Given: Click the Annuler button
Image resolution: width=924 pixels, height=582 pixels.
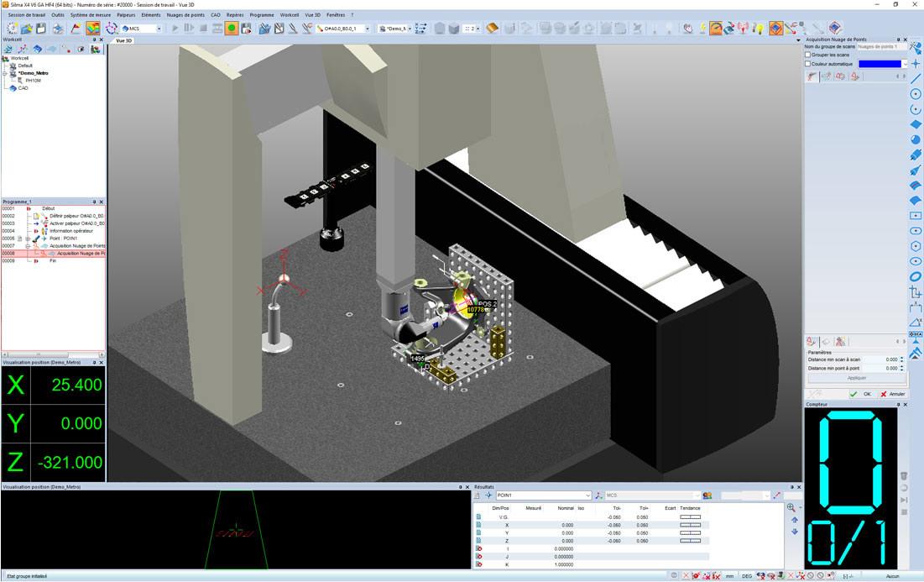Looking at the screenshot, I should click(x=892, y=394).
